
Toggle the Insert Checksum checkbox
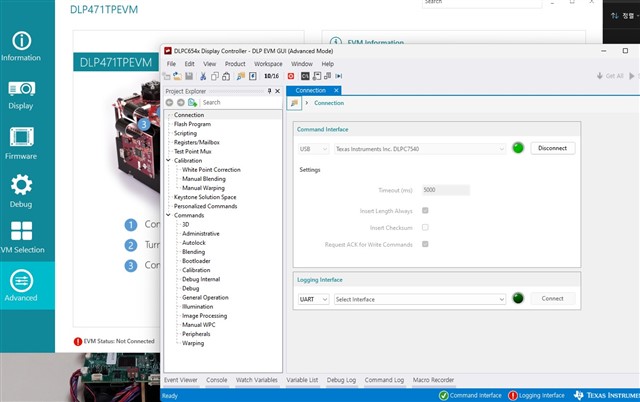click(x=425, y=227)
